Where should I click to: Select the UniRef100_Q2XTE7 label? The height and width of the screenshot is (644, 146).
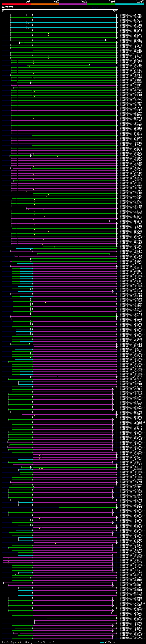(131, 191)
